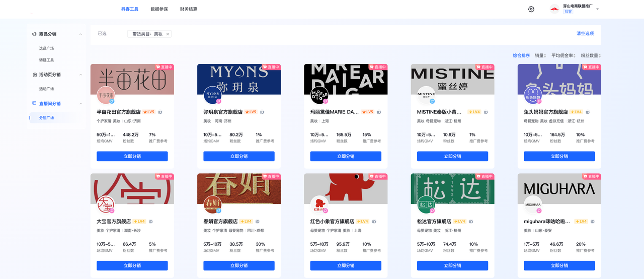Click 立即分销 for MISTINE store
The width and height of the screenshot is (644, 279).
[452, 157]
